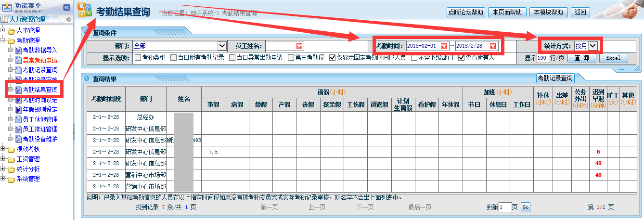Clear the 2018/2/28 end date using the red X icon

click(x=492, y=46)
